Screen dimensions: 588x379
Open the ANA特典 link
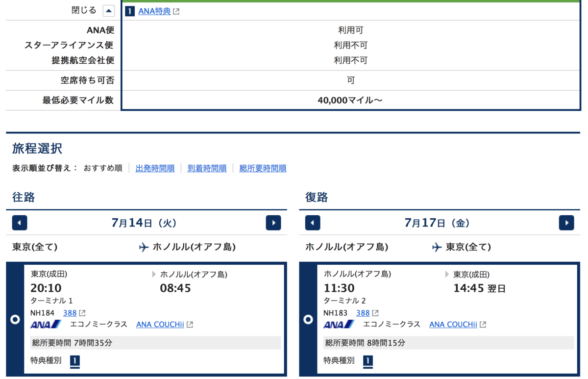point(154,11)
